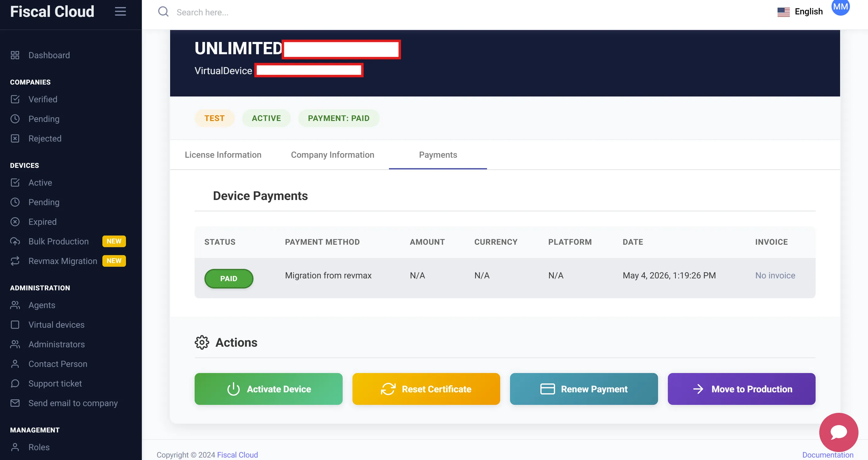Click the NEW badge beside Bulk Production
The image size is (868, 460).
(x=114, y=241)
